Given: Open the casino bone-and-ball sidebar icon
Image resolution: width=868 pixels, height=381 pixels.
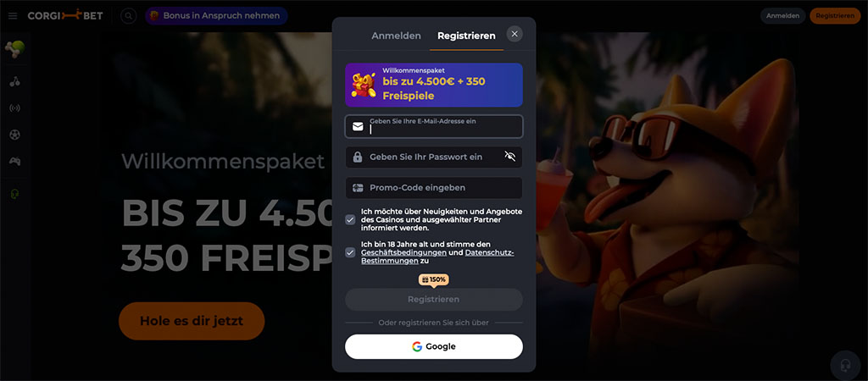Looking at the screenshot, I should (15, 49).
